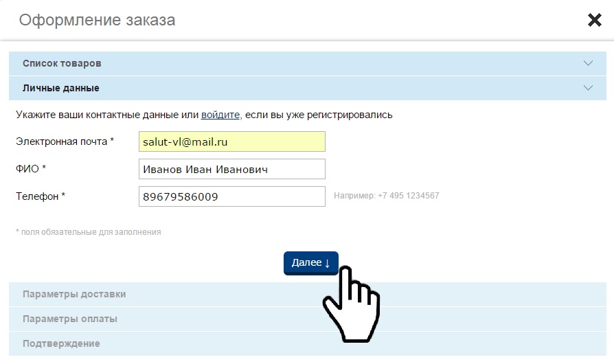
Task: Open the Список товаров section header
Action: [308, 63]
